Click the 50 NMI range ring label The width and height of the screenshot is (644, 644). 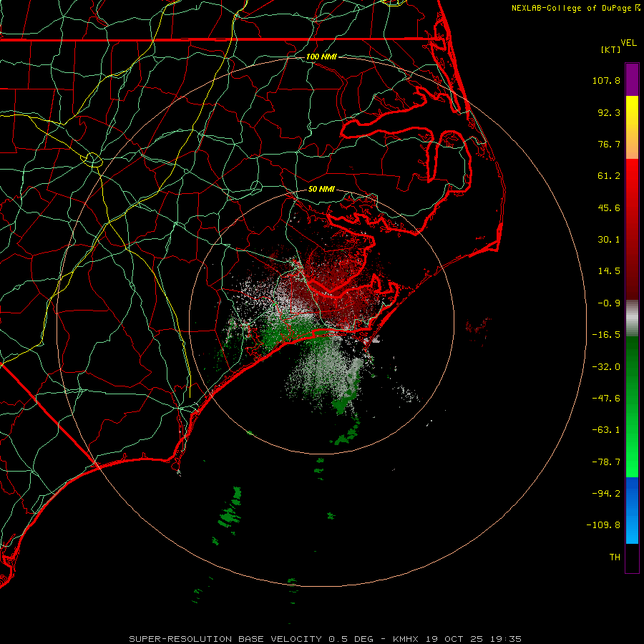click(321, 189)
